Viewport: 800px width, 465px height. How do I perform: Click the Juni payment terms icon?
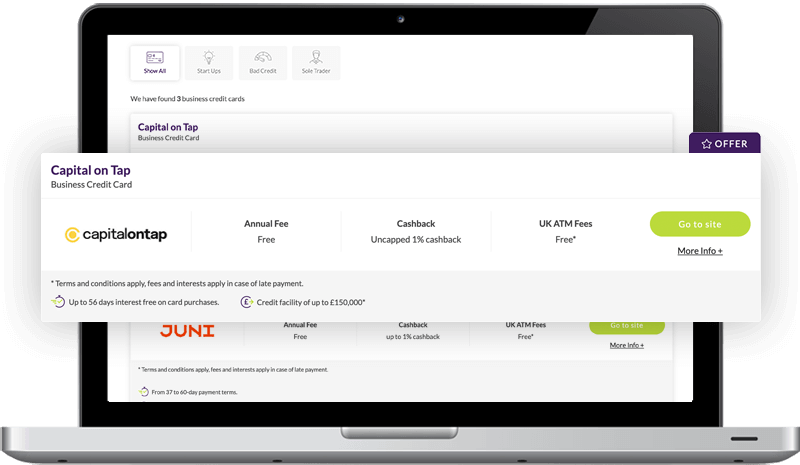click(143, 392)
